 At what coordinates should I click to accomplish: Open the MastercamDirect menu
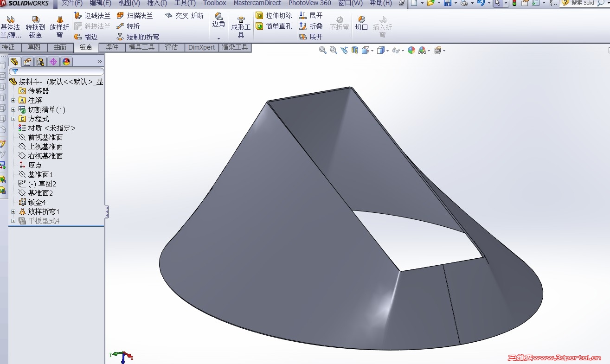(257, 3)
